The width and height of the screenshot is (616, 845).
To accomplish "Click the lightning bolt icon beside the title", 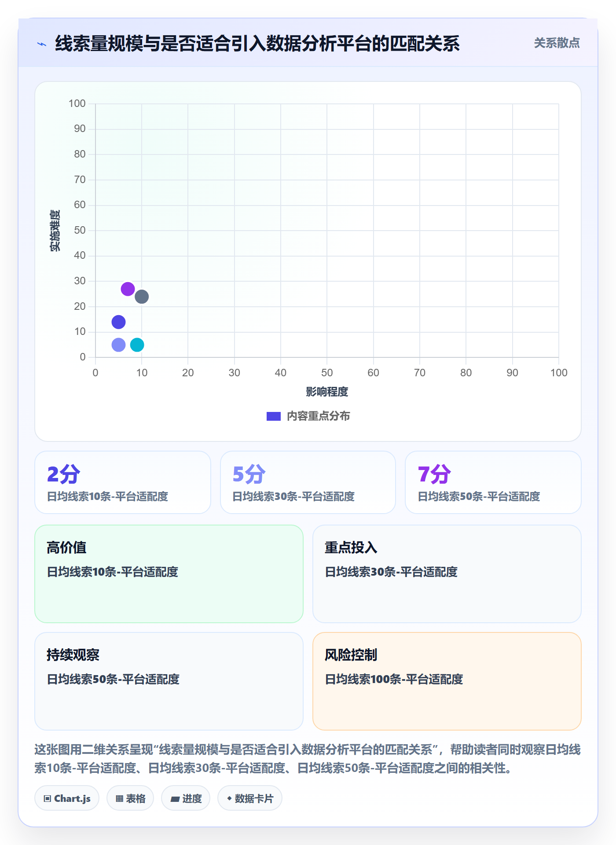I will (x=42, y=44).
